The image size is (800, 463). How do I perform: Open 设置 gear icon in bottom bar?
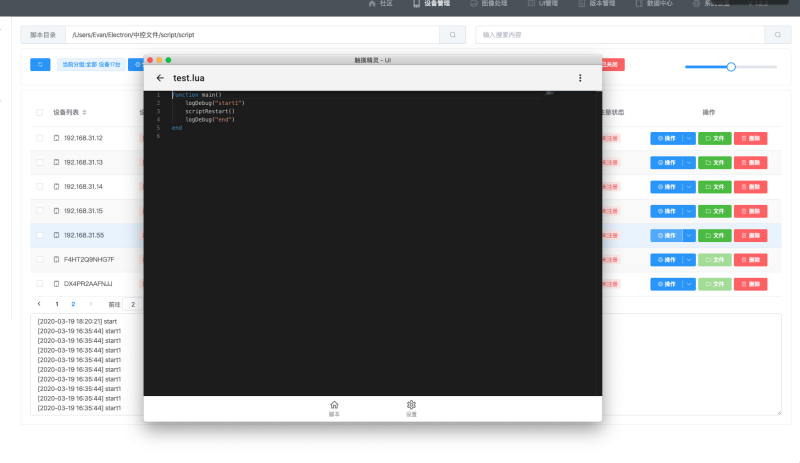point(411,405)
